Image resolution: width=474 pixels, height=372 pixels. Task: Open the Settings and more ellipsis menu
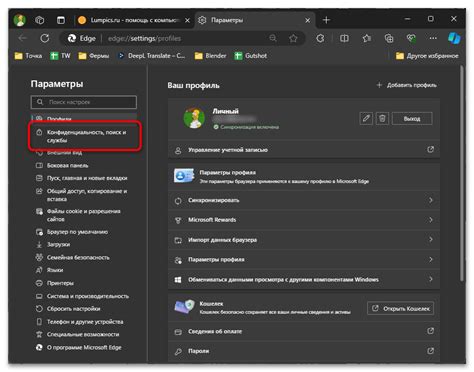(433, 39)
